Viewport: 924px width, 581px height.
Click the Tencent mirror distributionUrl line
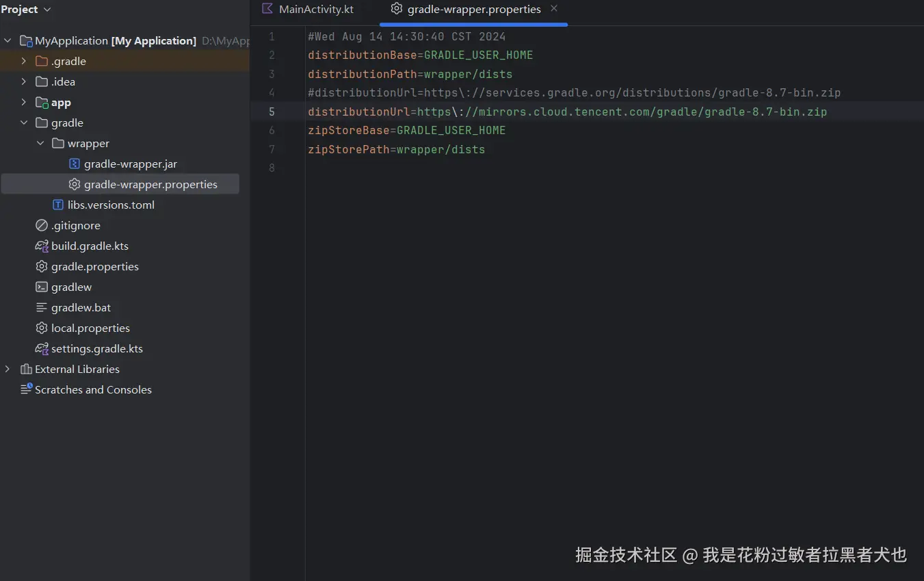567,112
